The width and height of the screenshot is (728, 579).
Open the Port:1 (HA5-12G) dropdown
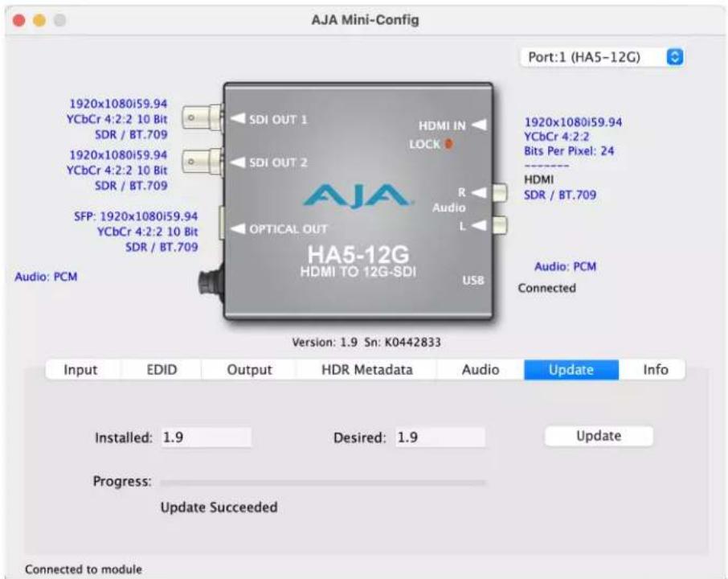point(602,57)
